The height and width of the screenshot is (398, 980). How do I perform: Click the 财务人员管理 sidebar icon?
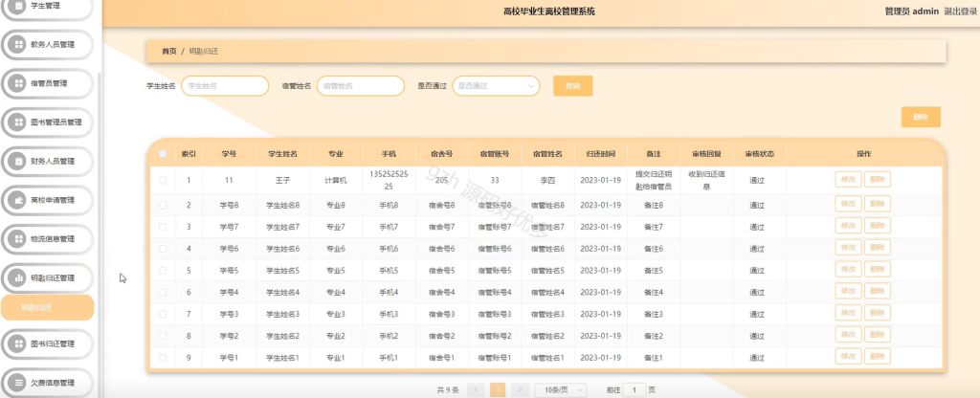(x=18, y=161)
